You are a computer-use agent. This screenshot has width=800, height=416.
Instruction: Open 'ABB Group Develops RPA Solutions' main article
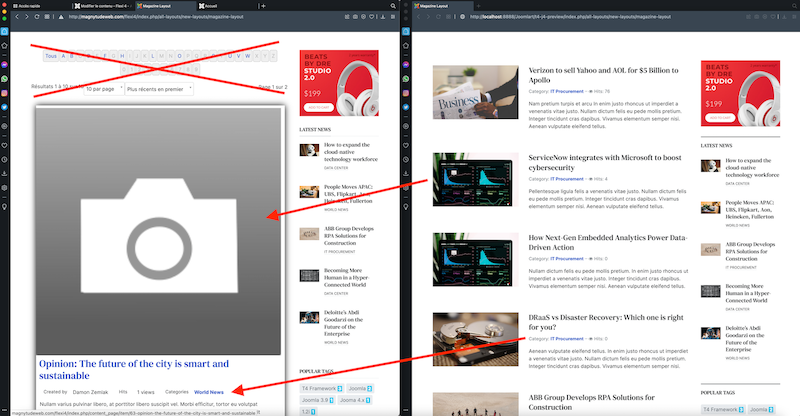click(x=591, y=402)
